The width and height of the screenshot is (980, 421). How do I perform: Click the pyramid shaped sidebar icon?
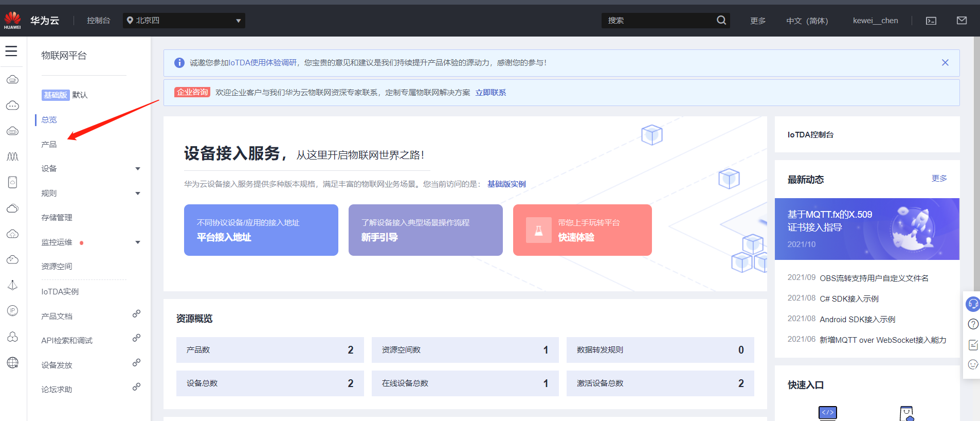[12, 285]
